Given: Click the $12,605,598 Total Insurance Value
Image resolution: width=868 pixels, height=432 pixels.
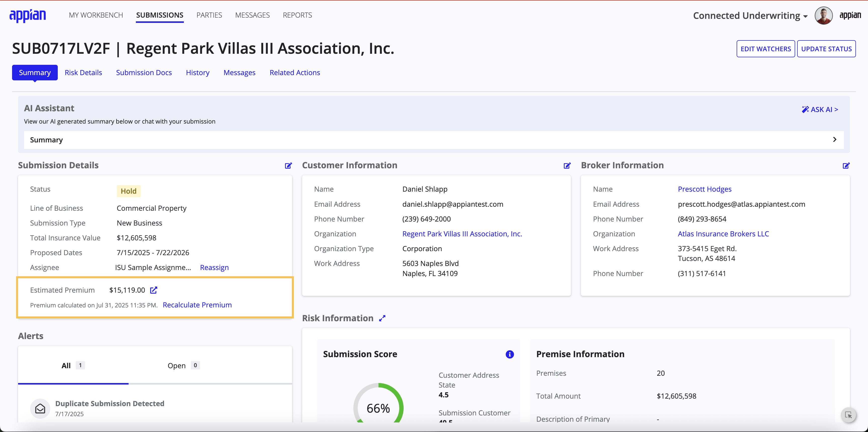Looking at the screenshot, I should (136, 238).
